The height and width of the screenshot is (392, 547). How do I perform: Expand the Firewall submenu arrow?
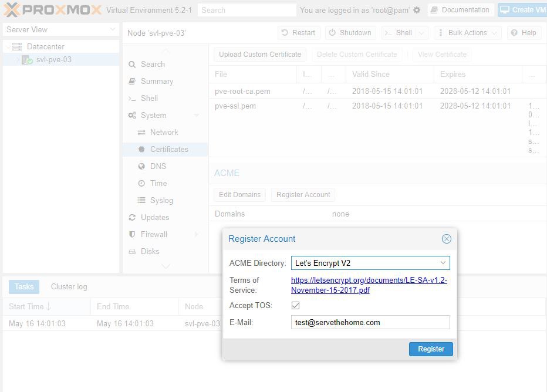click(196, 234)
